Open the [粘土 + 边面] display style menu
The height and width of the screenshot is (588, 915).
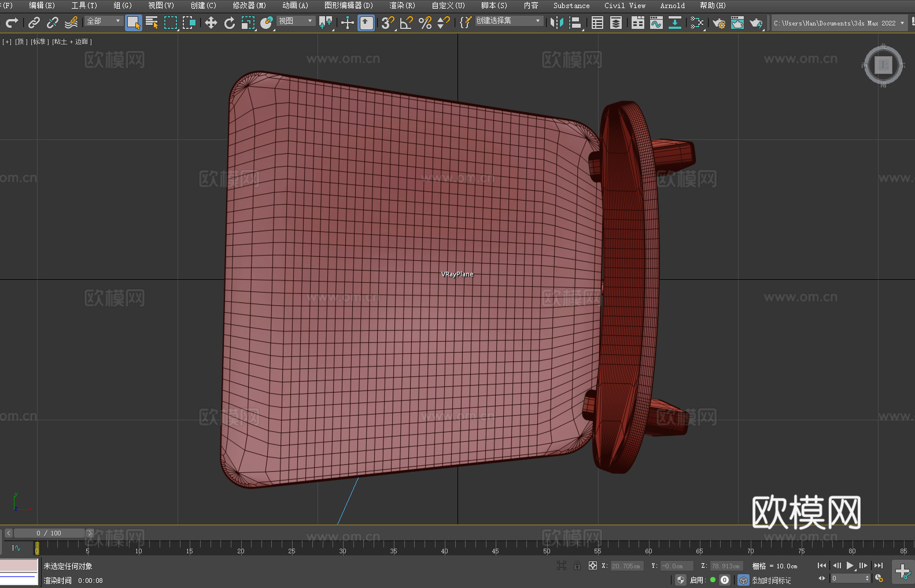(x=72, y=42)
